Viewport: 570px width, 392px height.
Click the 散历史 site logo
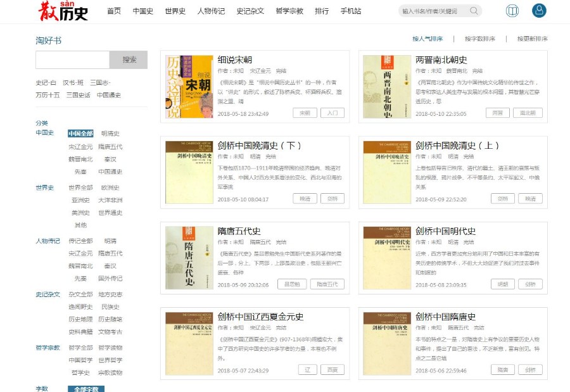(x=63, y=11)
